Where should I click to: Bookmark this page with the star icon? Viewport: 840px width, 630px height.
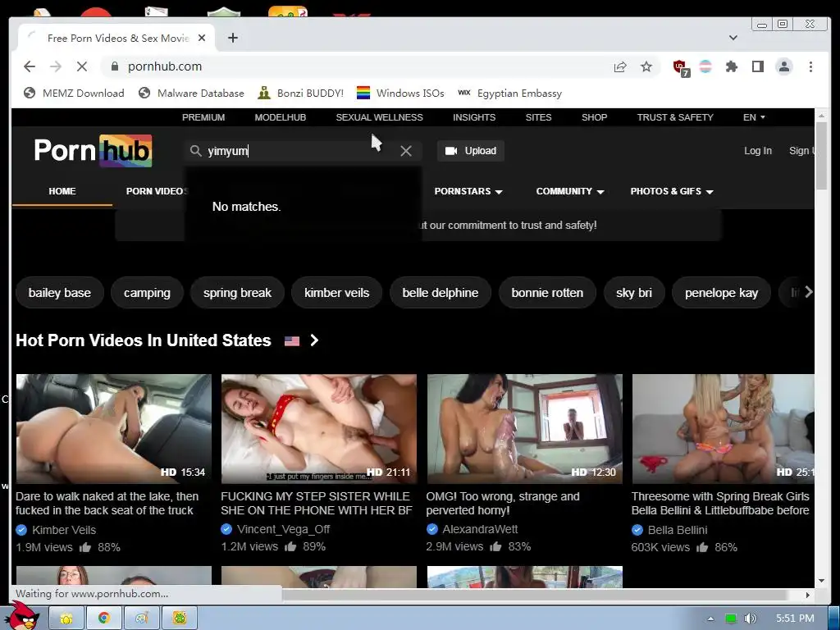[x=646, y=66]
